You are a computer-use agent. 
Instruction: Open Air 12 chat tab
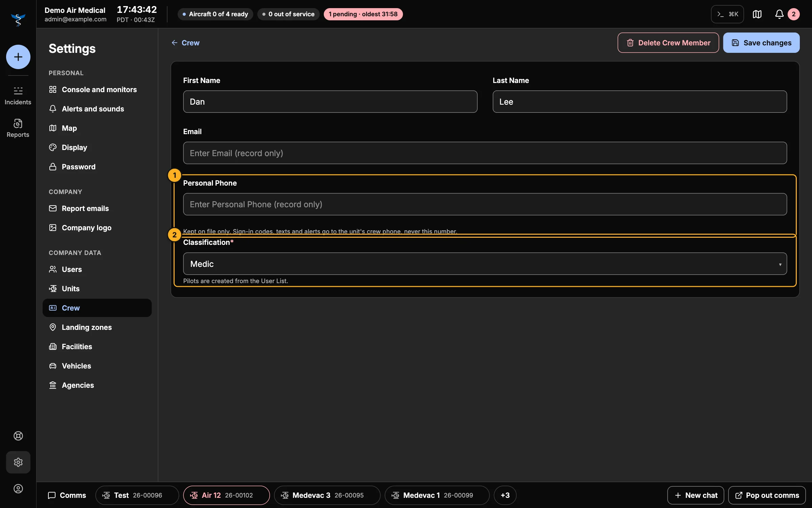coord(226,495)
